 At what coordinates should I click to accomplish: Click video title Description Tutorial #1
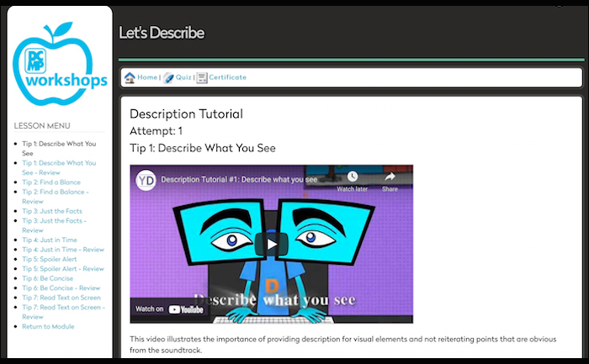pos(239,179)
